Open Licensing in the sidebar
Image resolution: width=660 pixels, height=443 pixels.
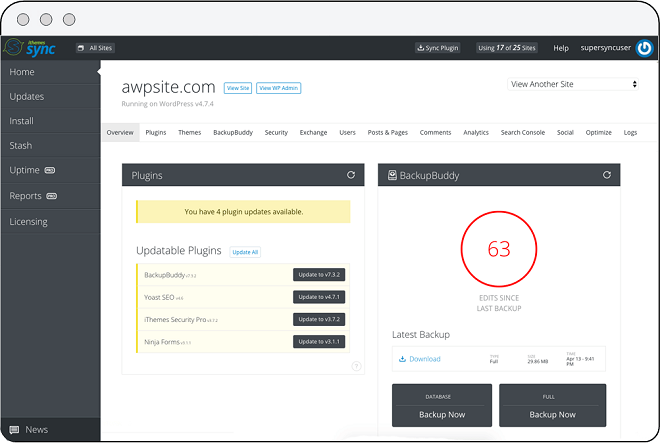[x=51, y=222]
